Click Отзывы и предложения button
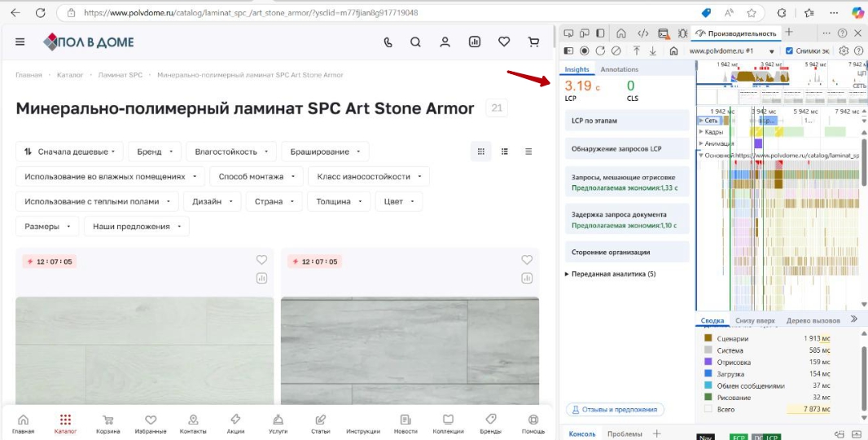868x440 pixels. click(615, 410)
